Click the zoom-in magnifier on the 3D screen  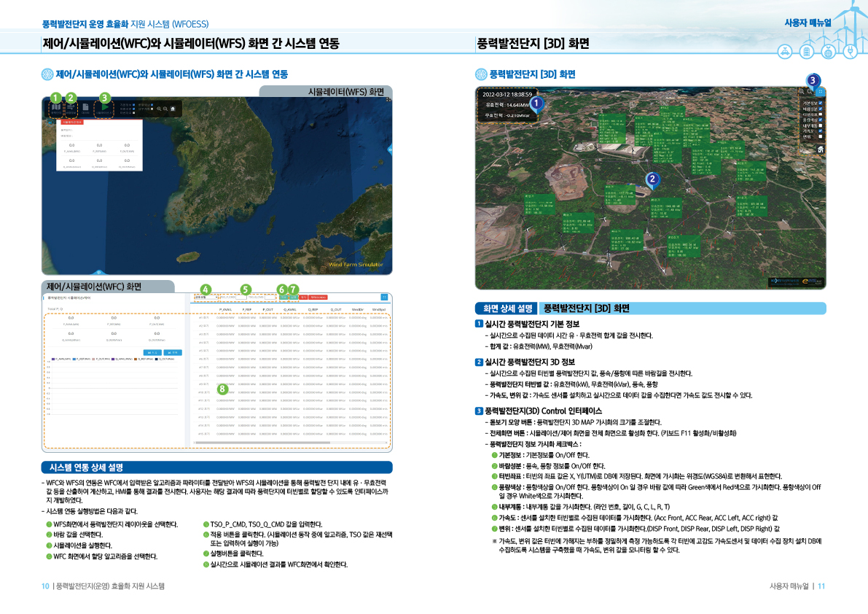(x=802, y=91)
